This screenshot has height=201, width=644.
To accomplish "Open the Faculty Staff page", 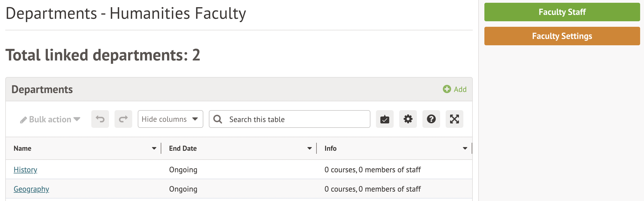I will click(562, 12).
